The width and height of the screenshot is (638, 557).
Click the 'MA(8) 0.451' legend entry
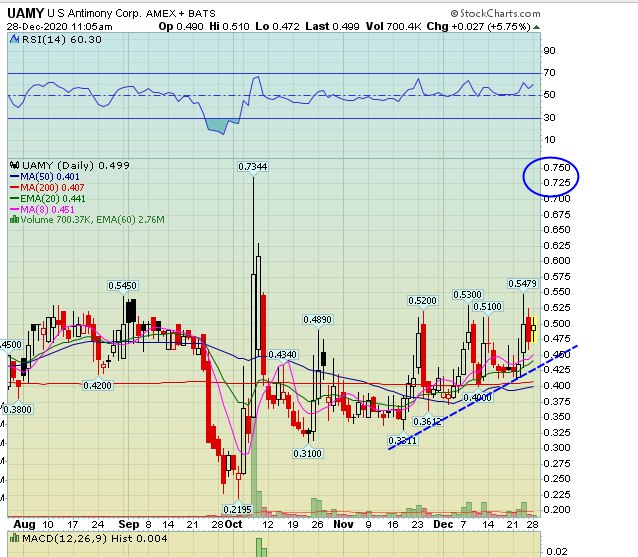47,210
